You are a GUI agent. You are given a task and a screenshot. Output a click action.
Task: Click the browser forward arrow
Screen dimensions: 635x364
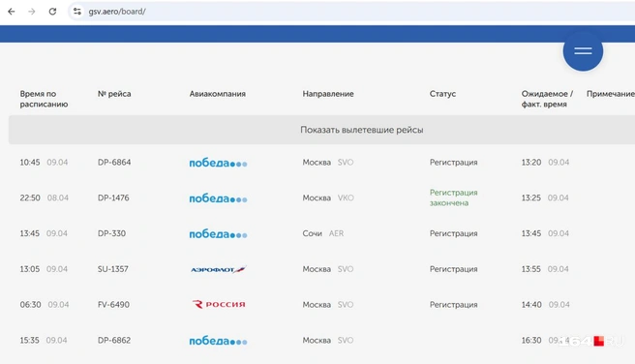point(32,12)
